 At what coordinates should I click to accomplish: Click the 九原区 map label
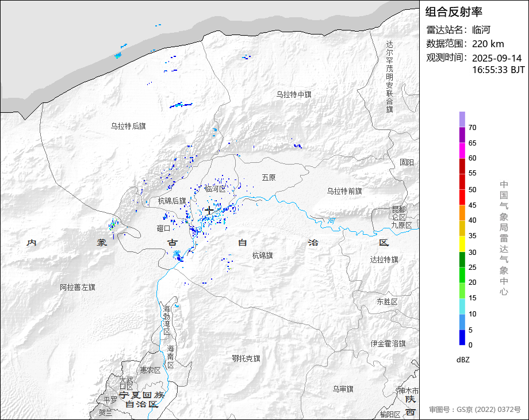402,225
